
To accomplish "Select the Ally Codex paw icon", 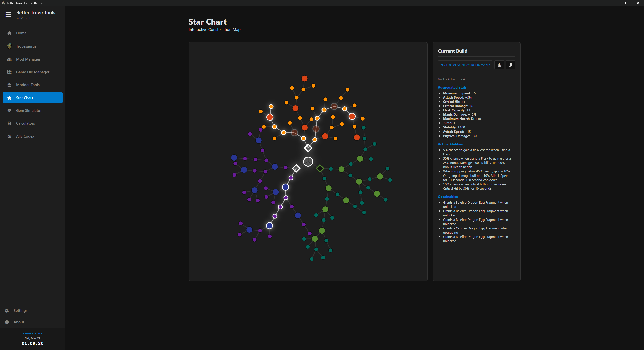I will click(9, 136).
